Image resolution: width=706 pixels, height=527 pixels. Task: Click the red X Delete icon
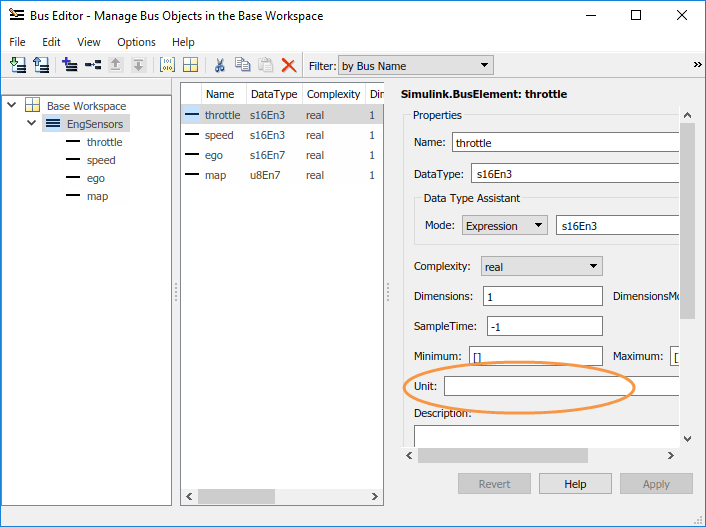tap(289, 65)
